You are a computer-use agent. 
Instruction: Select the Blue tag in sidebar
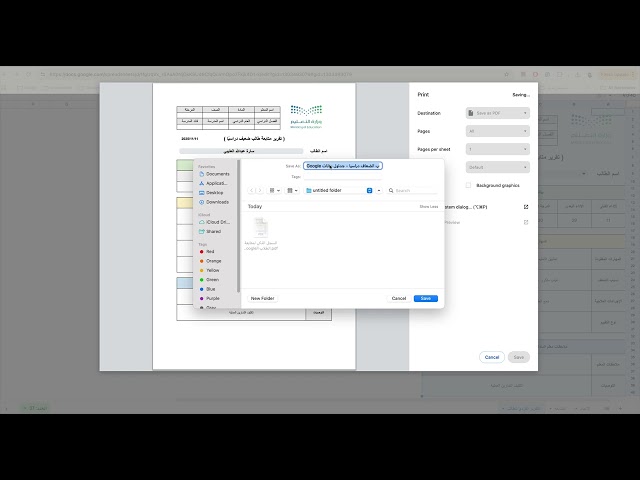tap(207, 289)
